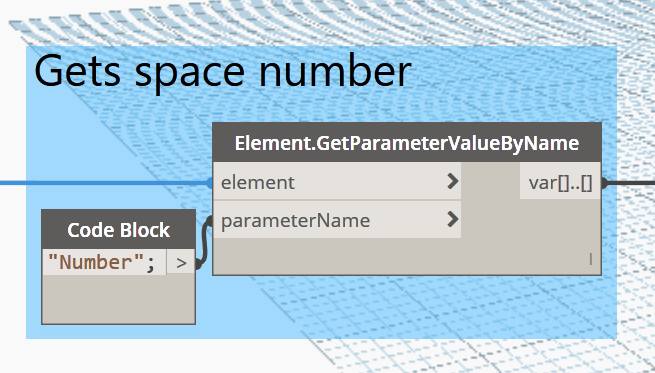Click the blue connector dot at element input
The width and height of the screenshot is (655, 373).
pyautogui.click(x=210, y=183)
